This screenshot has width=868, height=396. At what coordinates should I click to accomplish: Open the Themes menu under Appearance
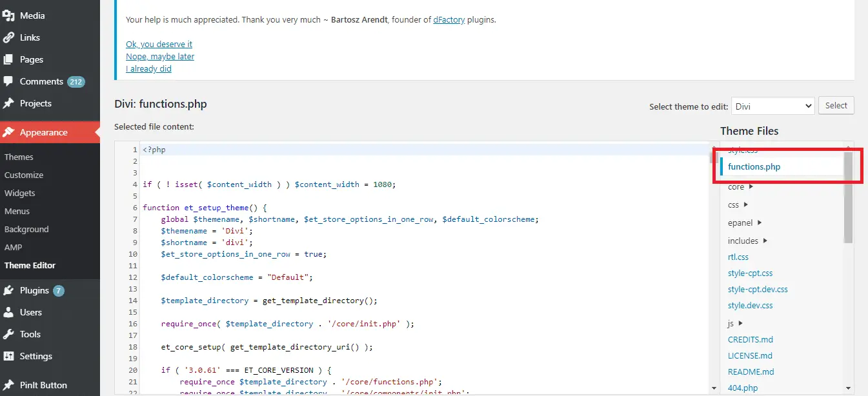19,156
